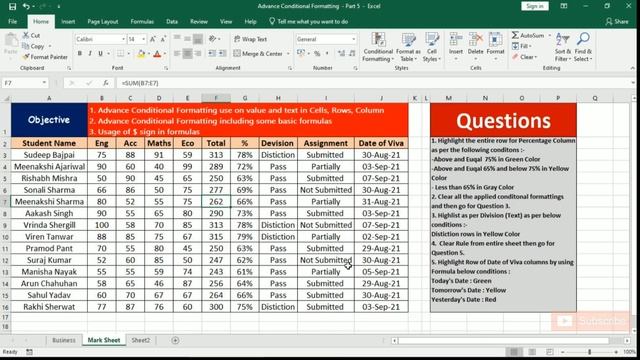Viewport: 640px width, 360px height.
Task: Open the Conditional Formatting dropdown
Action: 378,47
